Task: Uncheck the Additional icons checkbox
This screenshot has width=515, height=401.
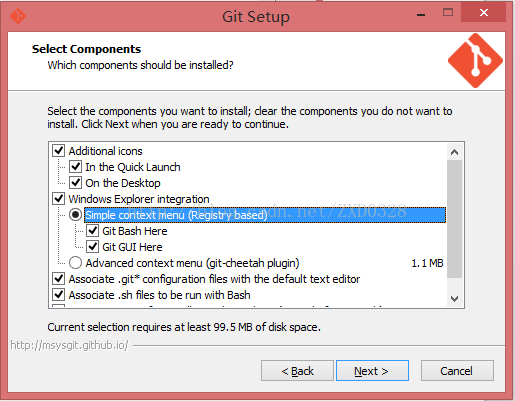Action: (59, 151)
